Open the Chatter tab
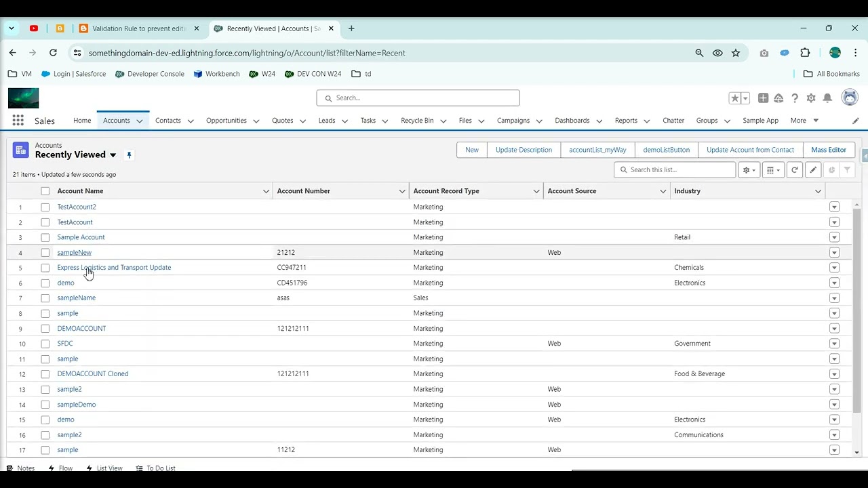Image resolution: width=868 pixels, height=488 pixels. pos(673,121)
